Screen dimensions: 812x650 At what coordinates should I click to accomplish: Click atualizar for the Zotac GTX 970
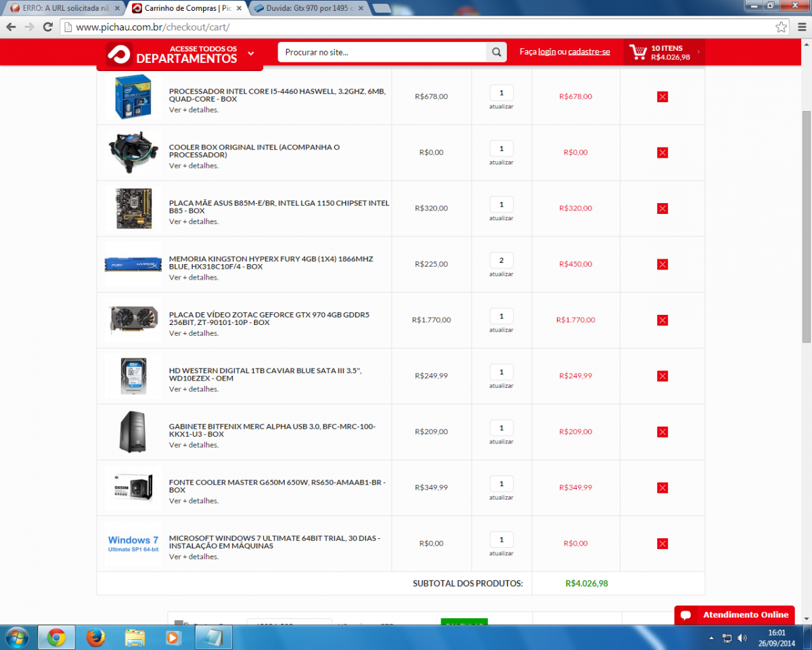[x=501, y=330]
